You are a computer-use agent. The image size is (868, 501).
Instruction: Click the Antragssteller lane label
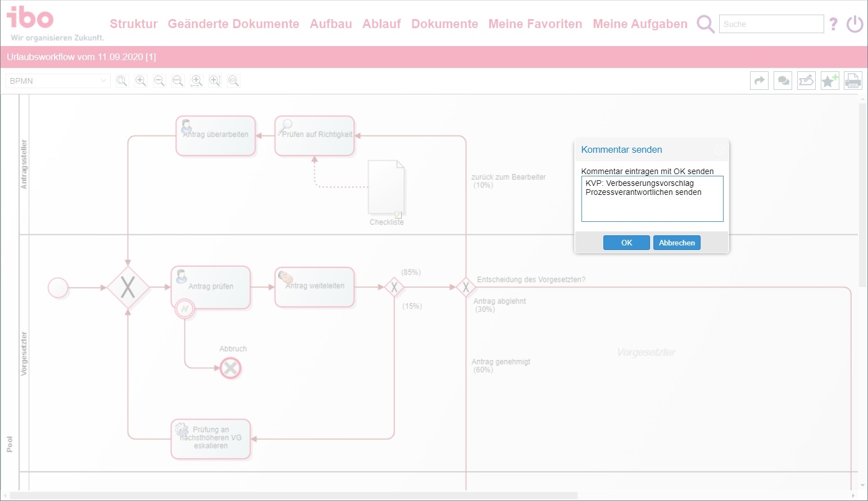(x=24, y=164)
